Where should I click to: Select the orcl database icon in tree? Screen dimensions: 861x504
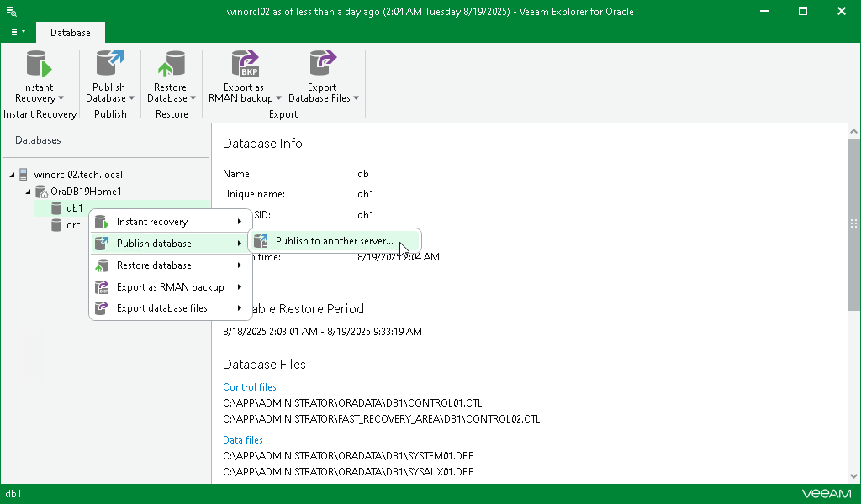[x=56, y=225]
